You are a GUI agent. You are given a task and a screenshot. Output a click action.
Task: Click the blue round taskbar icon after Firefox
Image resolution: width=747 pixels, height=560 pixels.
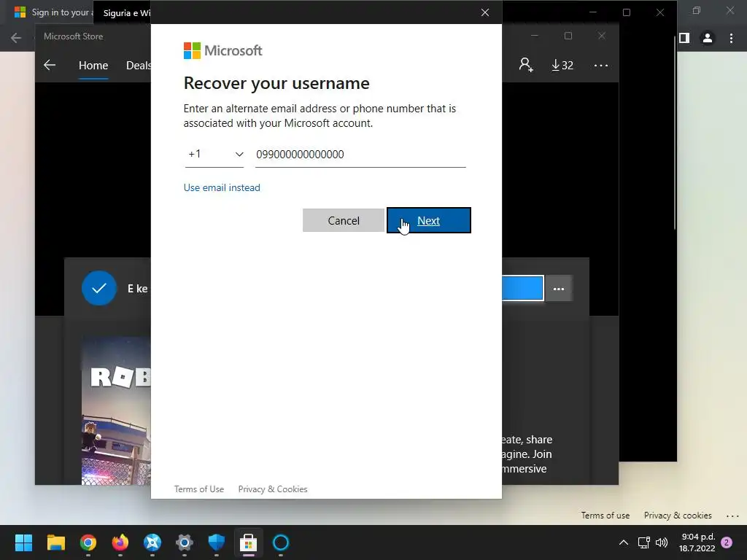tap(152, 542)
